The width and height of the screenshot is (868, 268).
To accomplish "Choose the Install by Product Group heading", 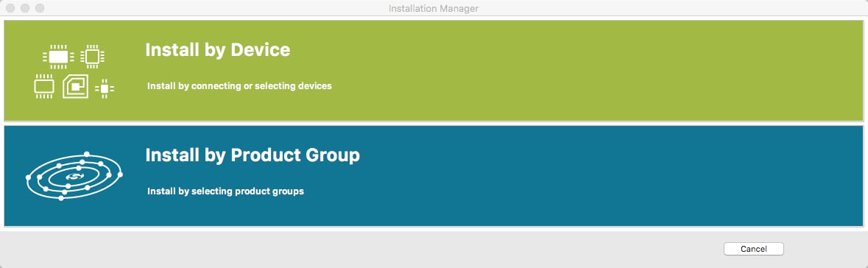I will pos(253,155).
